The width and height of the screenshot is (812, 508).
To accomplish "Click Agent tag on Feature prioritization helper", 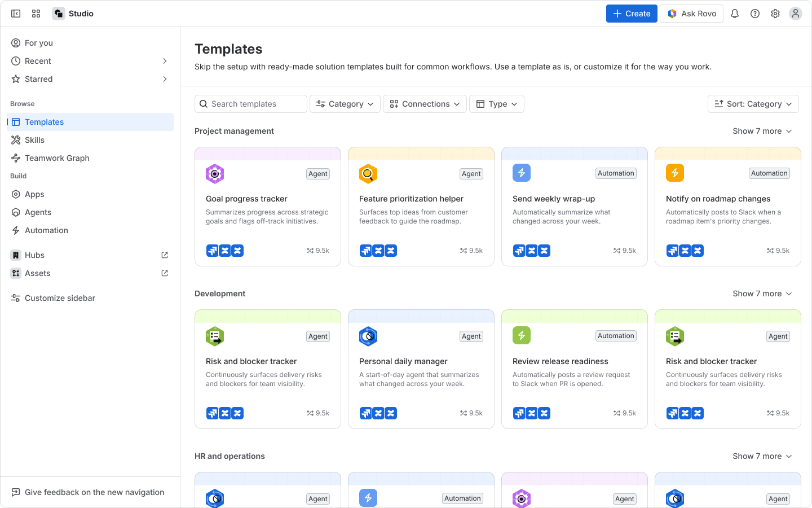I will click(x=471, y=174).
